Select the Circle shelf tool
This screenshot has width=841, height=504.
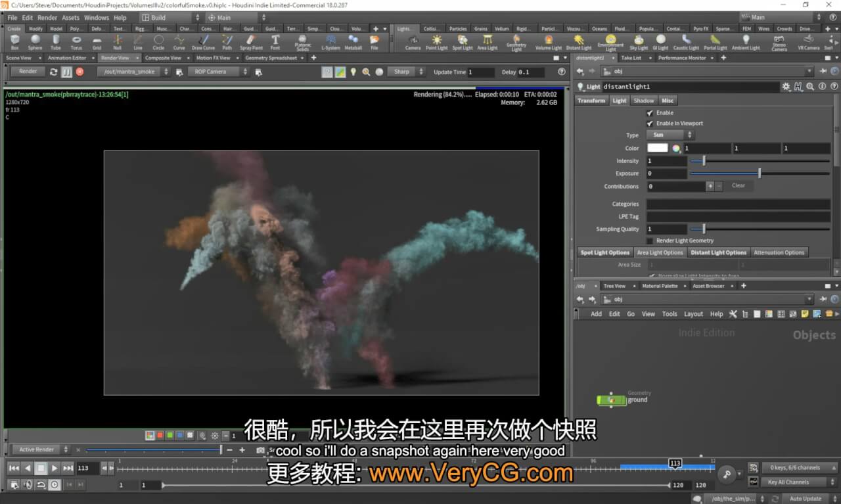(158, 42)
